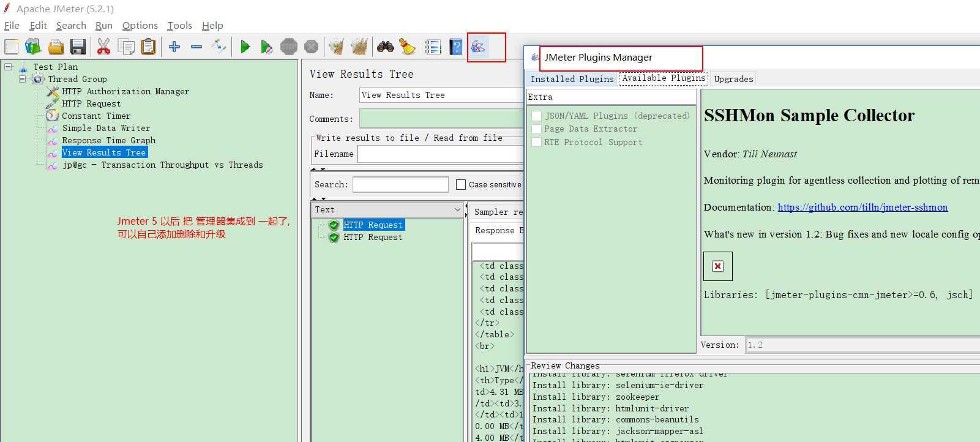Check the Page Data Extractor checkbox
The height and width of the screenshot is (442, 980).
point(537,129)
